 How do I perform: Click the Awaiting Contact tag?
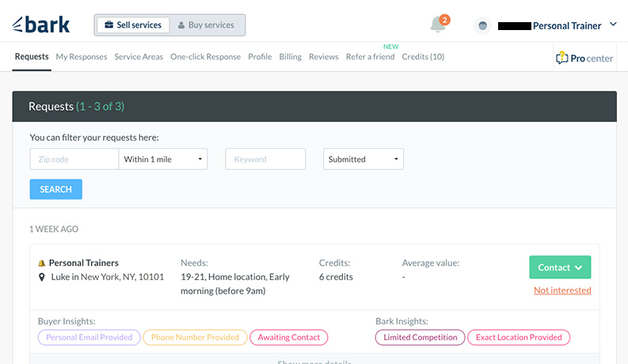(x=289, y=337)
